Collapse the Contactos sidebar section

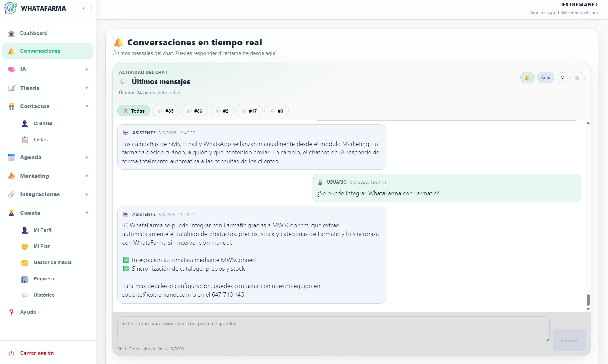(48, 106)
